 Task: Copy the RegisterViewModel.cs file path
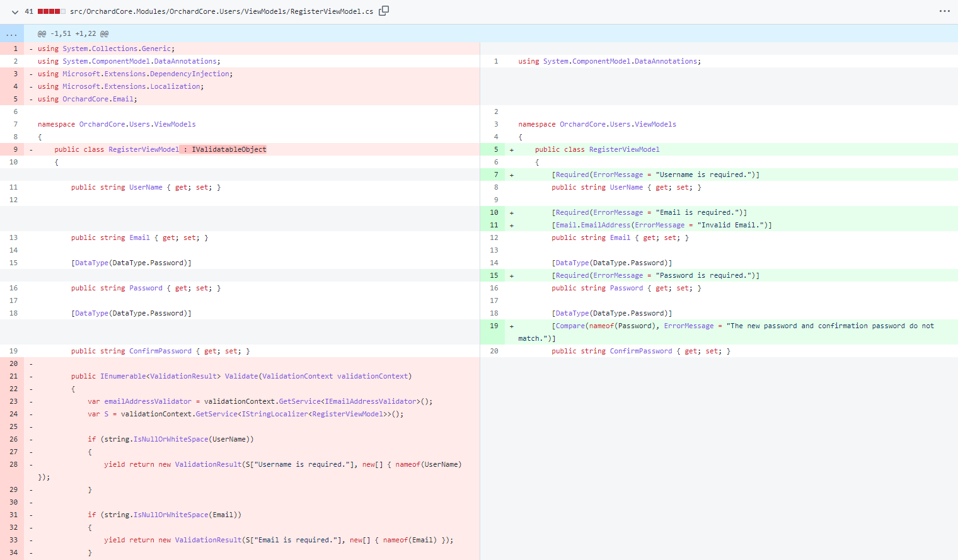(384, 11)
